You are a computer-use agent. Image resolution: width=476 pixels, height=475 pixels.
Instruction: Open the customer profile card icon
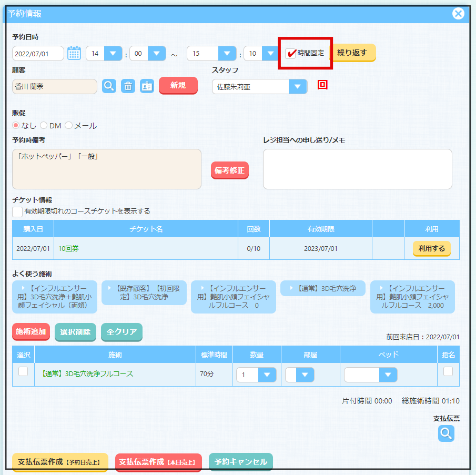point(147,86)
